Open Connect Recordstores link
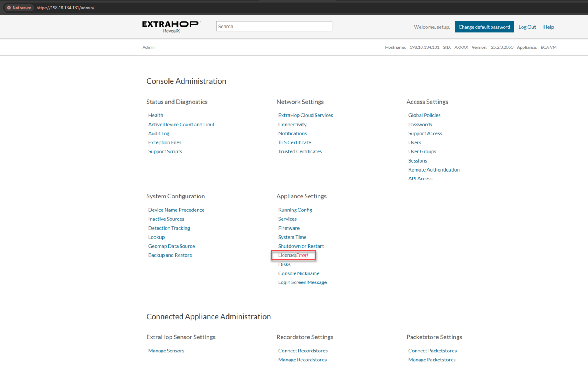The image size is (588, 380). coord(303,351)
